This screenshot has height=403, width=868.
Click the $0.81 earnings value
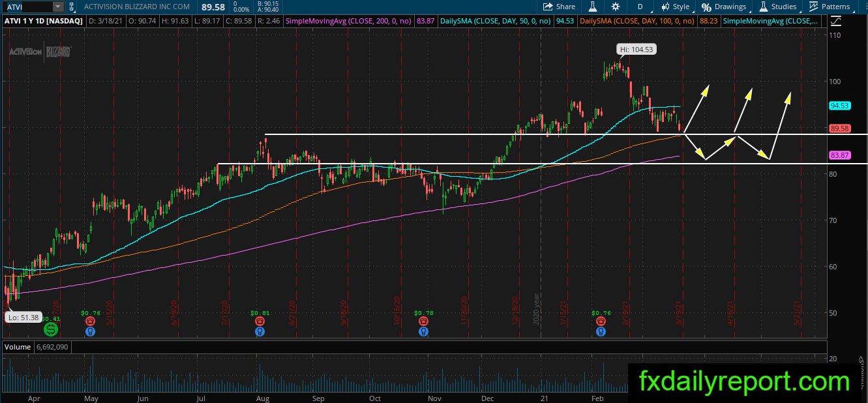coord(260,313)
